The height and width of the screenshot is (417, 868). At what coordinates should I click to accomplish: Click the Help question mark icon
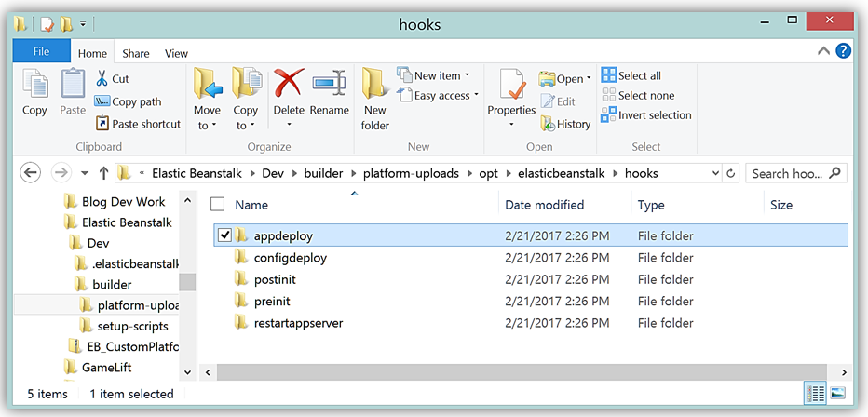[x=843, y=53]
